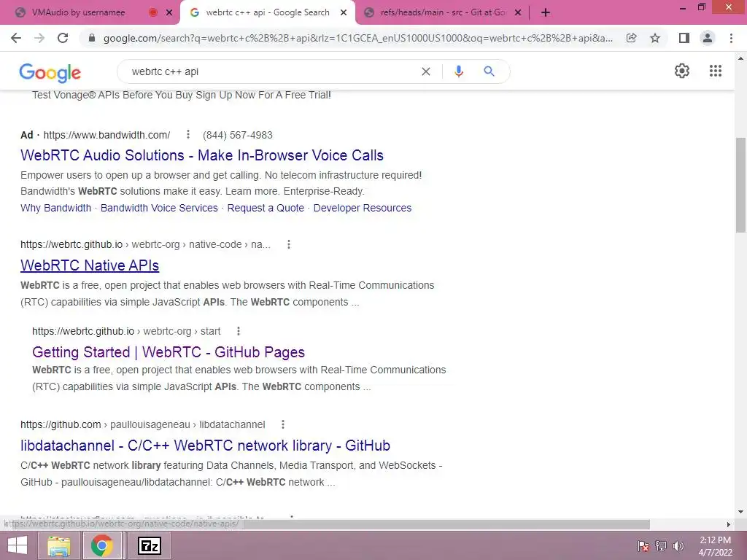Open Bandwidth Voice Services sitelink
747x560 pixels.
tap(159, 208)
